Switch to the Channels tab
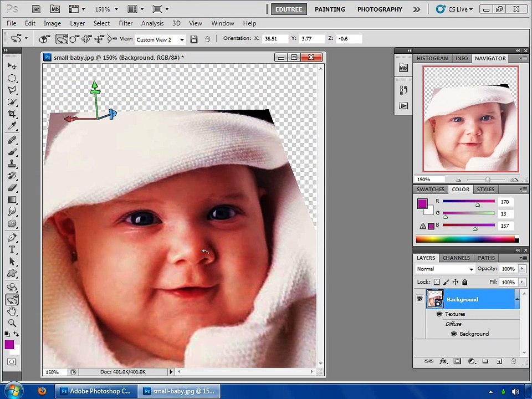This screenshot has height=399, width=532. pyautogui.click(x=456, y=258)
